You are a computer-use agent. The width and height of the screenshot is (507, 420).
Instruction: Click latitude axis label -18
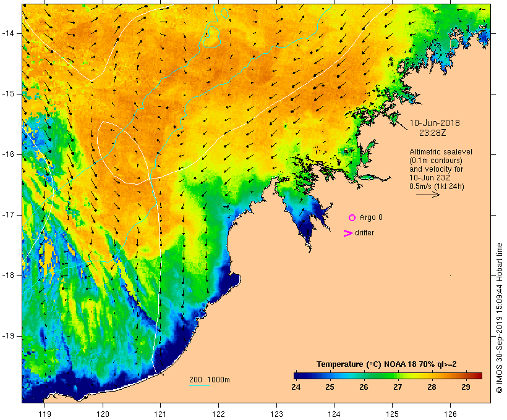coord(7,275)
